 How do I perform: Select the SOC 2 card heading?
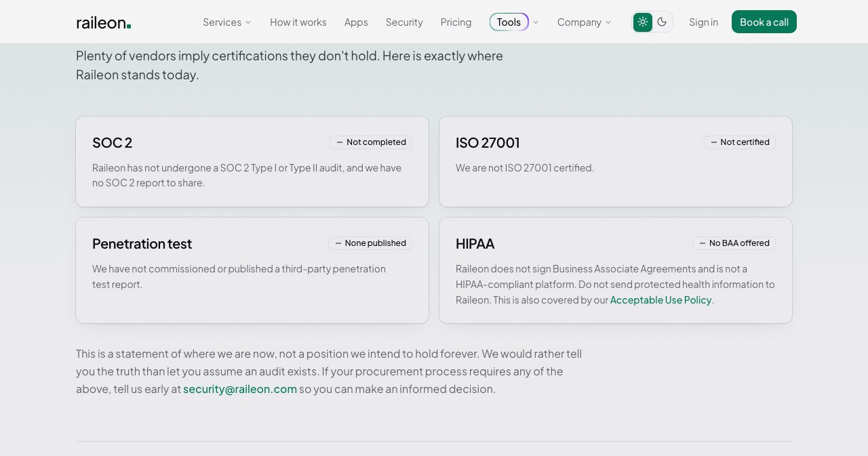click(x=113, y=143)
